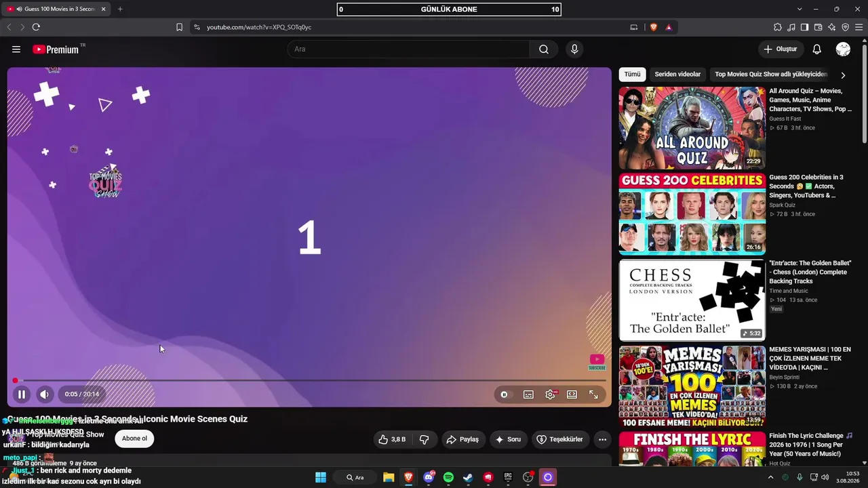
Task: Mute the video volume
Action: pos(44,394)
